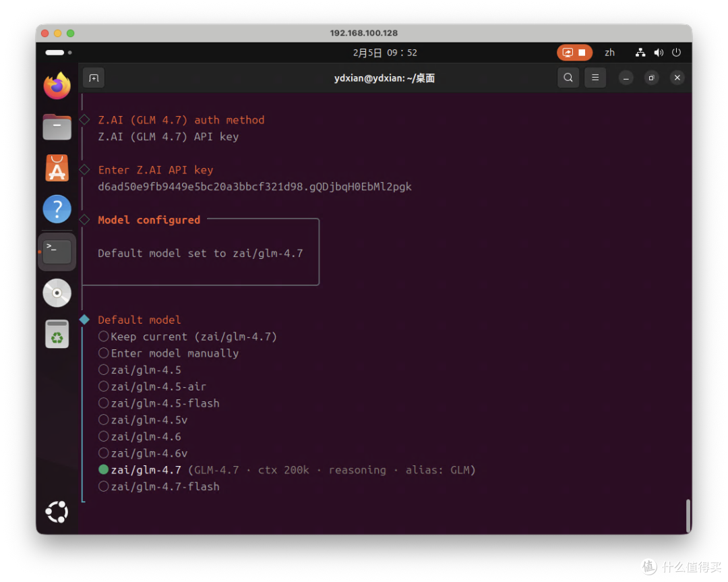Open the terminal hamburger menu

coord(595,78)
